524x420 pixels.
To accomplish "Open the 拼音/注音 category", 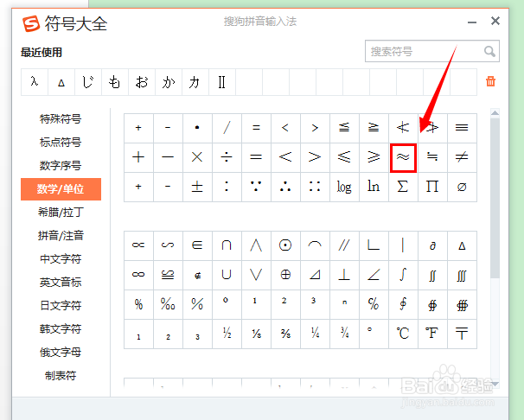I will click(x=61, y=236).
